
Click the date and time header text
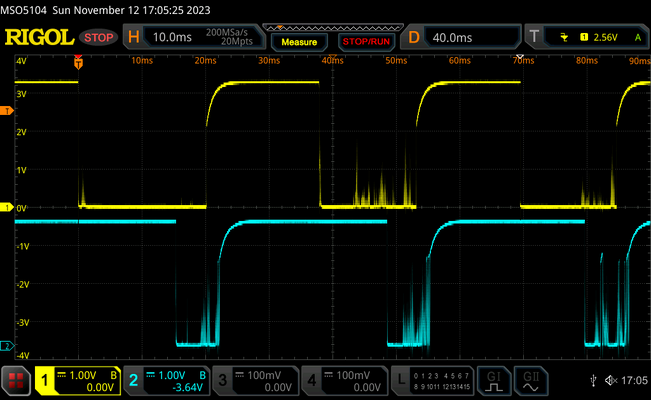pos(131,10)
